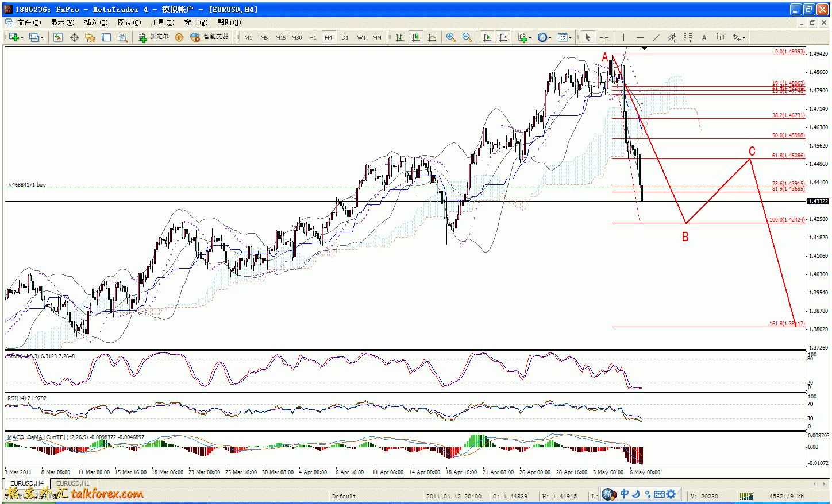Open the 显示(V) menu
Screen dimensions: 832x504
[x=63, y=22]
